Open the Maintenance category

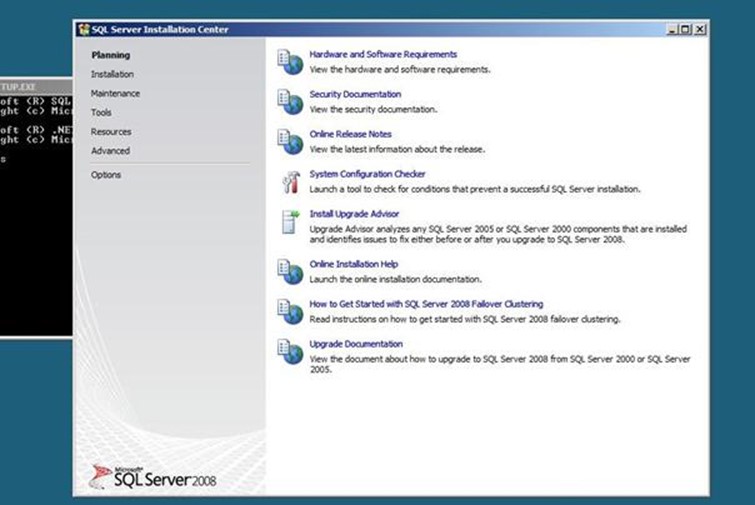click(115, 93)
